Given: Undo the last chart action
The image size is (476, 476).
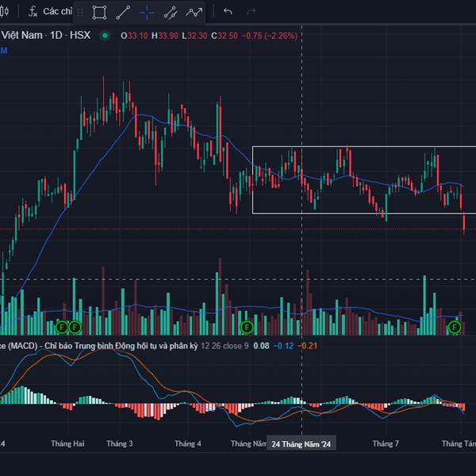Looking at the screenshot, I should pos(228,12).
